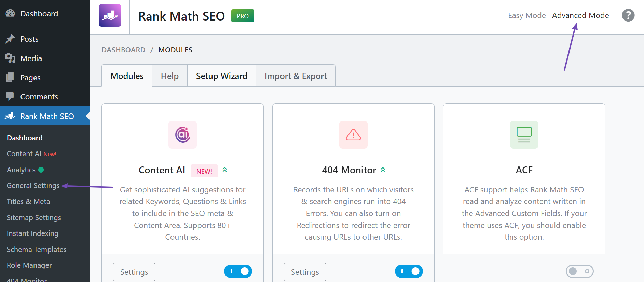The image size is (644, 282).
Task: Click the DASHBOARD breadcrumb link
Action: 123,50
